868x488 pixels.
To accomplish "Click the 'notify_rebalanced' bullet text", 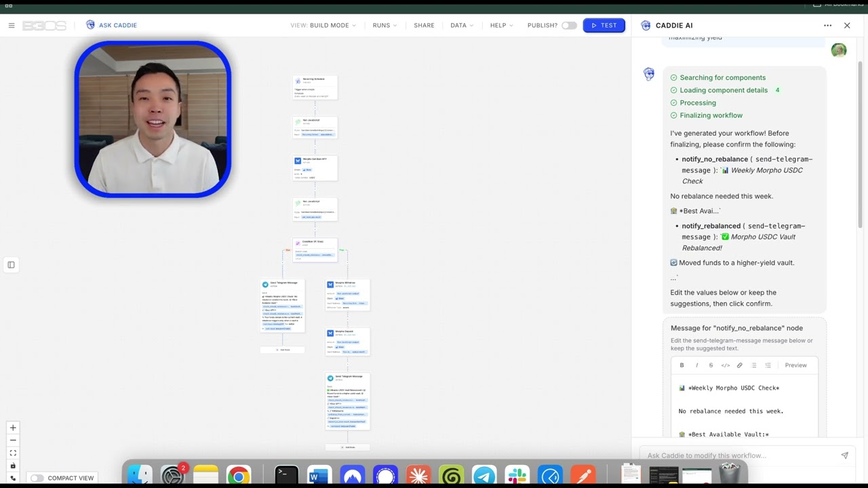I will (x=711, y=226).
